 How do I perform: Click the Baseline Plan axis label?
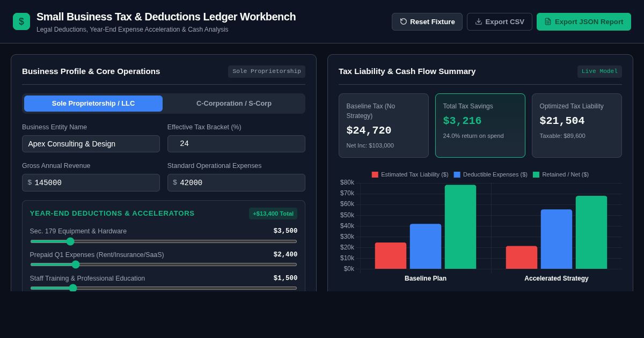(x=426, y=278)
